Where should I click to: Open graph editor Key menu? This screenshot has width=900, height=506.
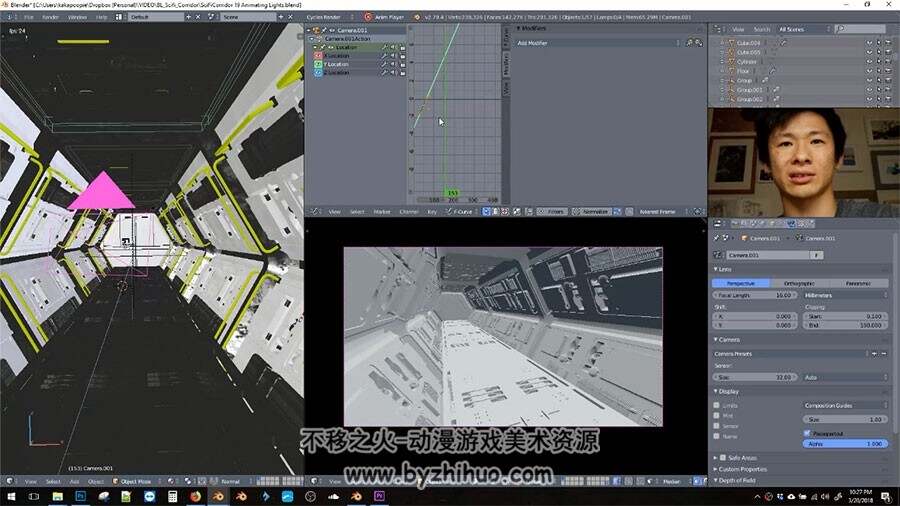[x=432, y=212]
